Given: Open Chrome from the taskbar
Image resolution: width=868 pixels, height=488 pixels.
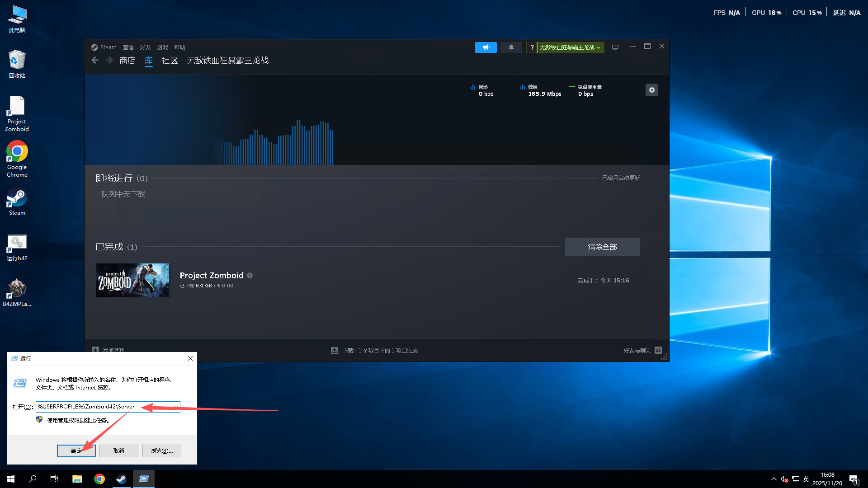Looking at the screenshot, I should click(99, 479).
